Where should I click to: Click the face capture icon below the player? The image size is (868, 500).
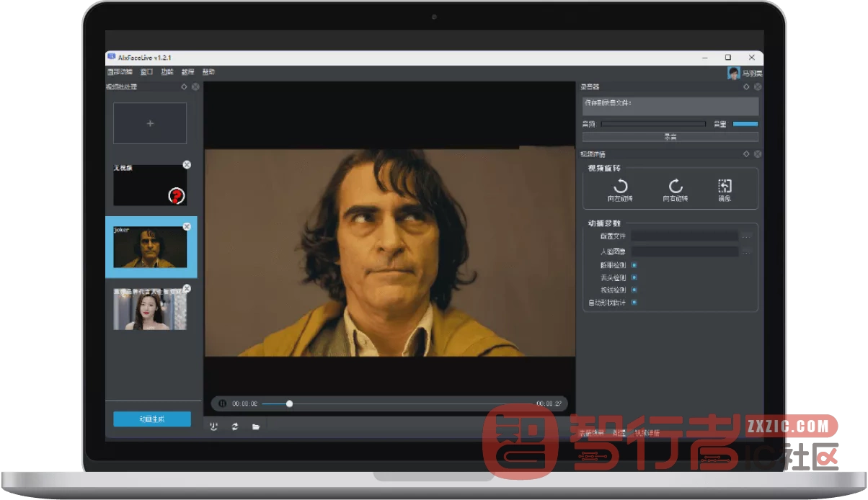pyautogui.click(x=213, y=427)
